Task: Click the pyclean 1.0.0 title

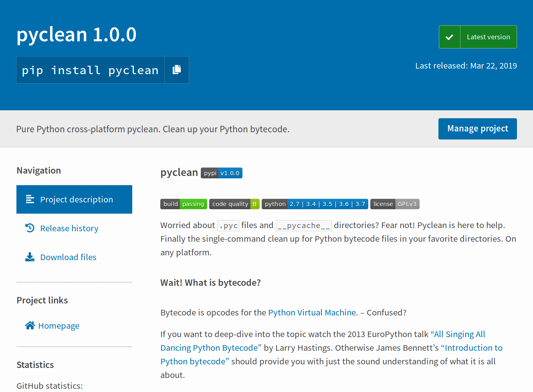Action: [x=77, y=34]
